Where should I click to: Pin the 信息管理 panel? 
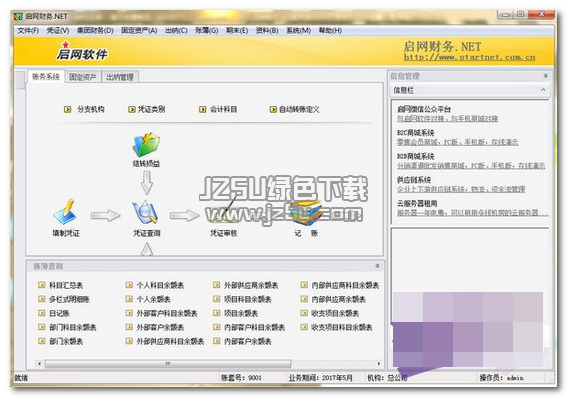tap(545, 76)
